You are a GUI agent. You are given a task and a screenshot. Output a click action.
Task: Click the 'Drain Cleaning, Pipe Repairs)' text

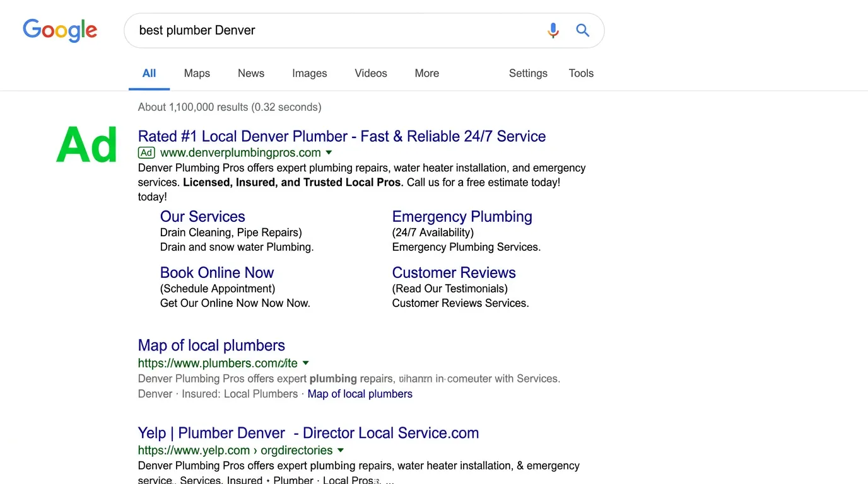(x=231, y=233)
